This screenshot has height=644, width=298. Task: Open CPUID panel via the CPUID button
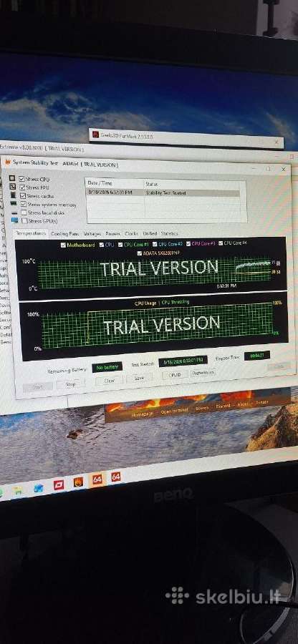(x=175, y=374)
